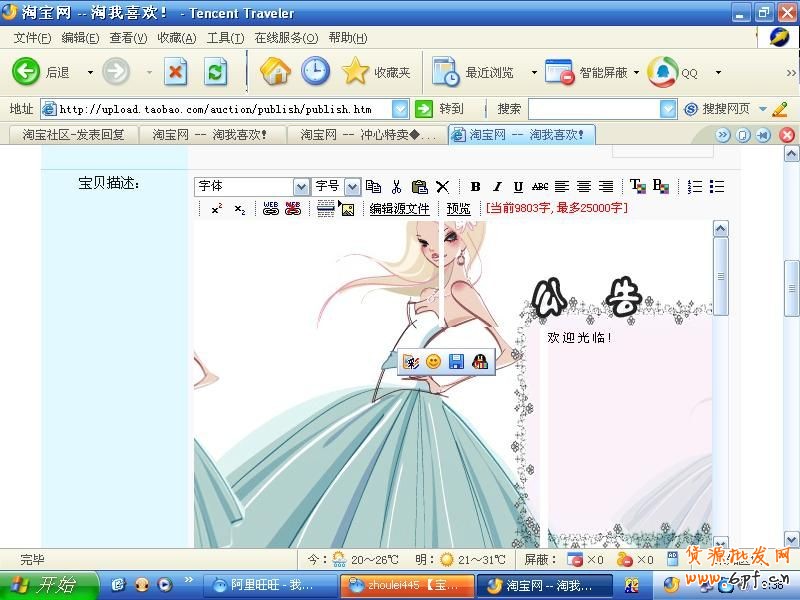The image size is (800, 600).
Task: Click the 搜索 search input field
Action: 594,109
